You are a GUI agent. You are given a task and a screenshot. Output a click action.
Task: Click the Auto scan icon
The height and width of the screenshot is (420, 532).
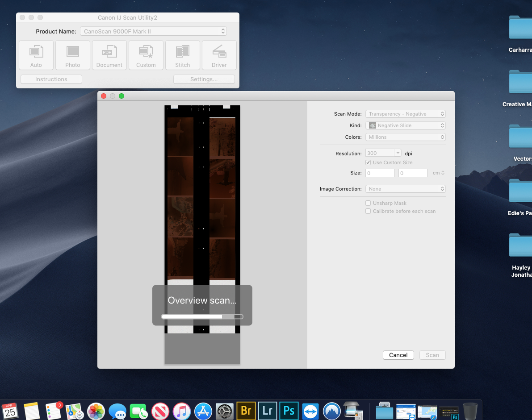(x=36, y=55)
